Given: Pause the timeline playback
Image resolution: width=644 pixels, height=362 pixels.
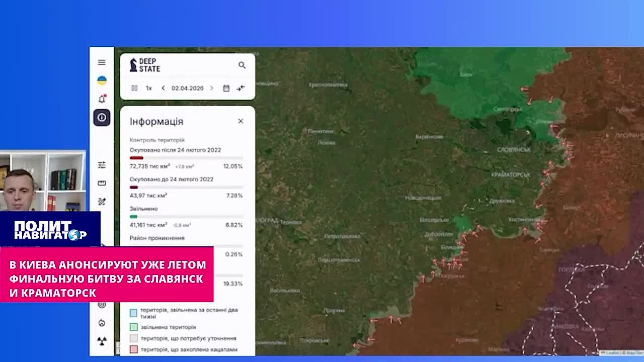Looking at the screenshot, I should [x=134, y=88].
